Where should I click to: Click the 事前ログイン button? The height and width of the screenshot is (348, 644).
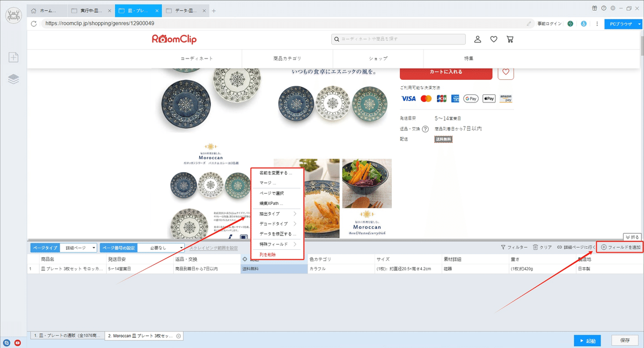pos(549,24)
